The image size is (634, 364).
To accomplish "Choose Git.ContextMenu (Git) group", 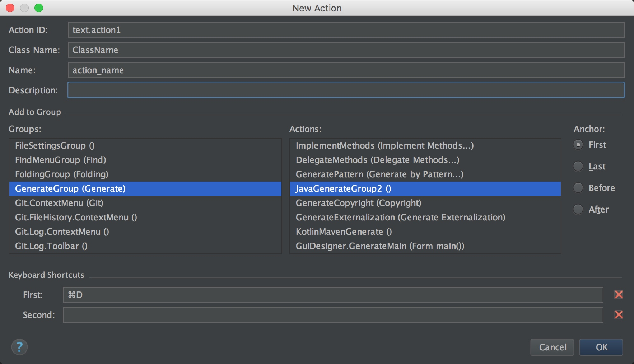I will click(59, 203).
